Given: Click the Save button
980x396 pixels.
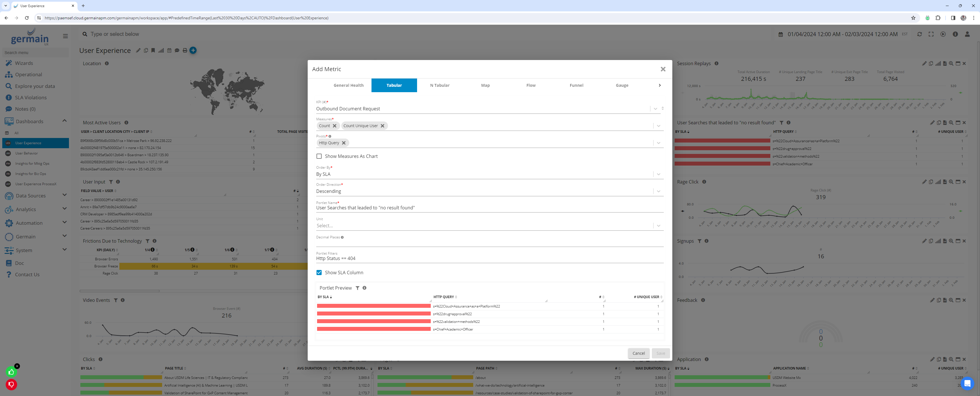Looking at the screenshot, I should (x=660, y=353).
